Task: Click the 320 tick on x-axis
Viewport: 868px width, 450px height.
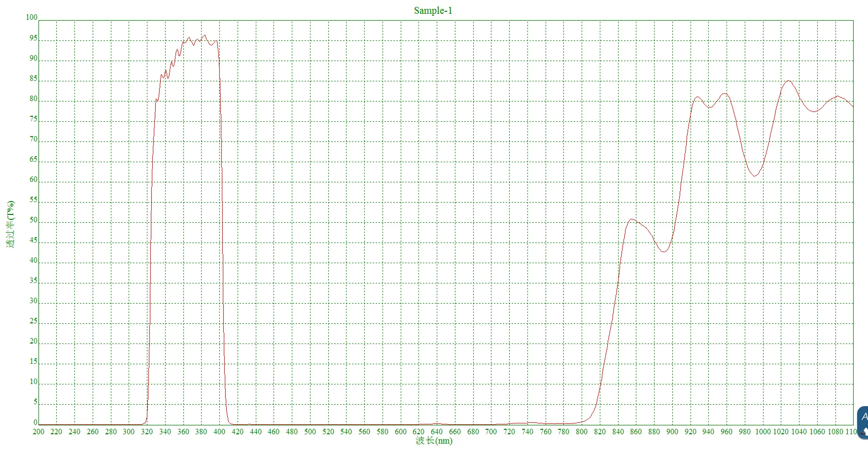Action: tap(147, 432)
